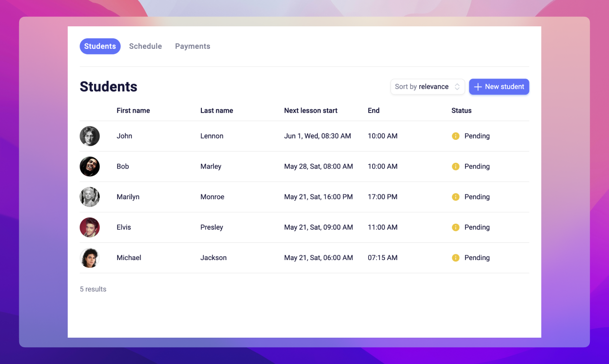The height and width of the screenshot is (364, 609).
Task: Click the Pending label in Presley's row
Action: 477,227
